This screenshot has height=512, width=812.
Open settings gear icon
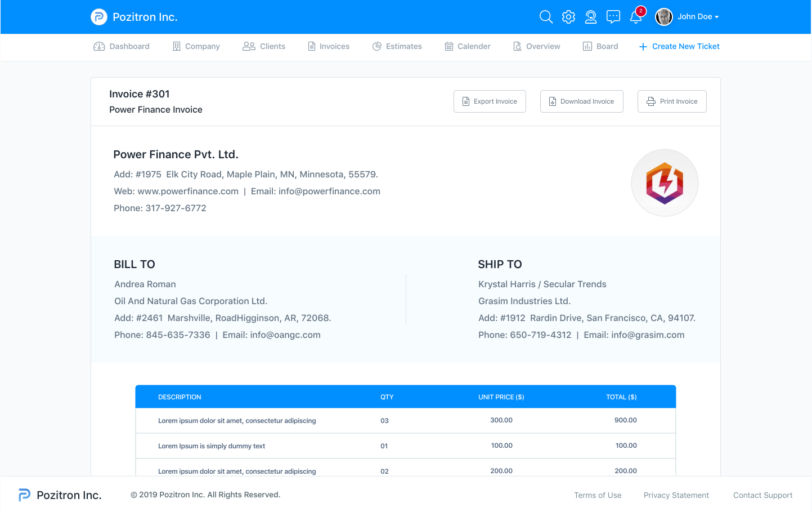(x=568, y=17)
